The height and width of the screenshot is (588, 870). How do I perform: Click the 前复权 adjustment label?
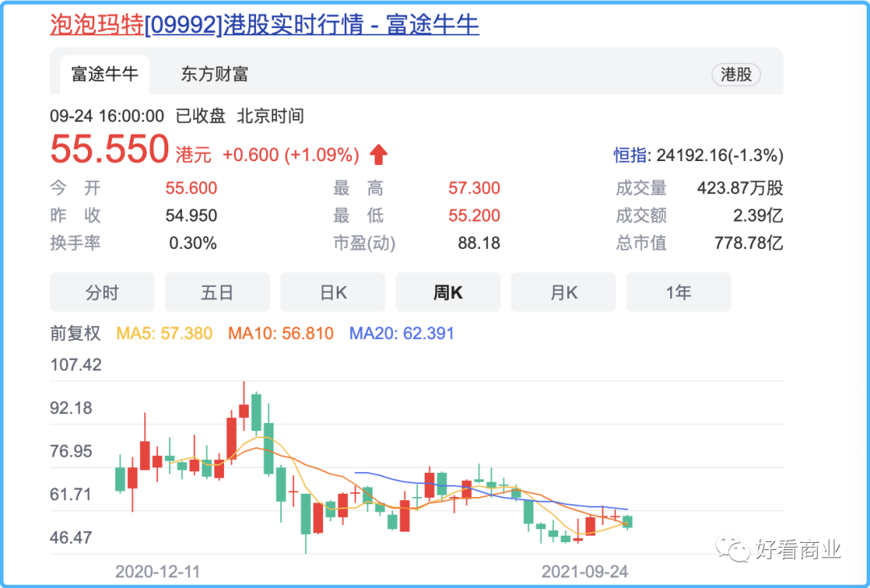pyautogui.click(x=76, y=333)
